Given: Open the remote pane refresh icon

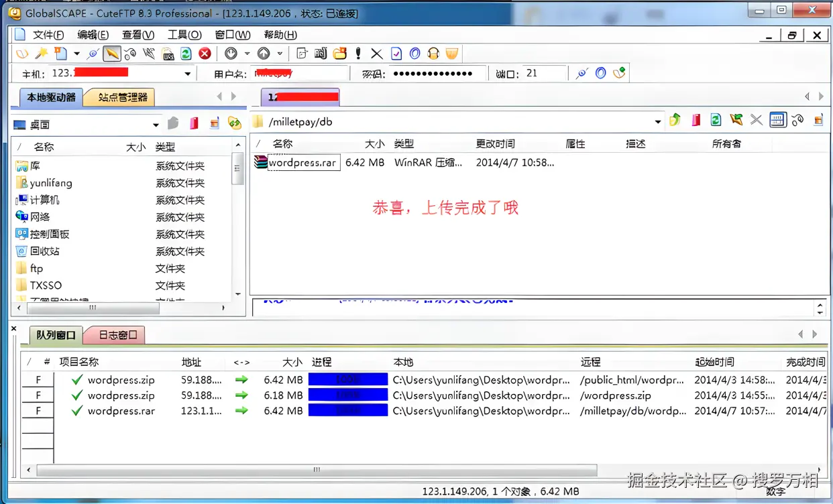Looking at the screenshot, I should point(715,119).
